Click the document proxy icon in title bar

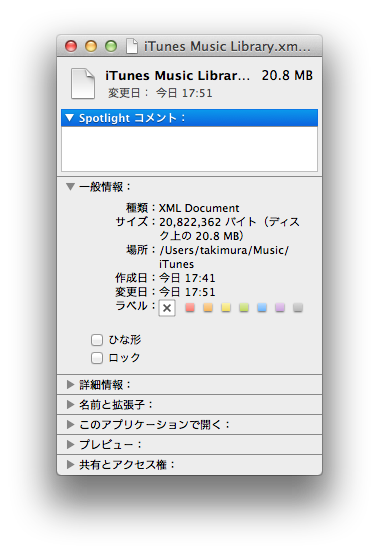[x=132, y=46]
